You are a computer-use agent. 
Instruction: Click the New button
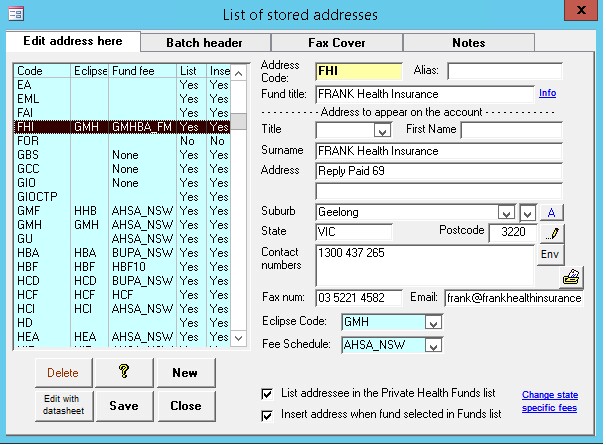coord(186,373)
